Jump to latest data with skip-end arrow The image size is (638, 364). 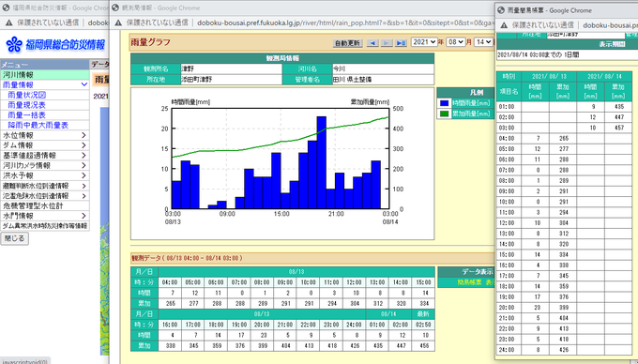click(401, 43)
